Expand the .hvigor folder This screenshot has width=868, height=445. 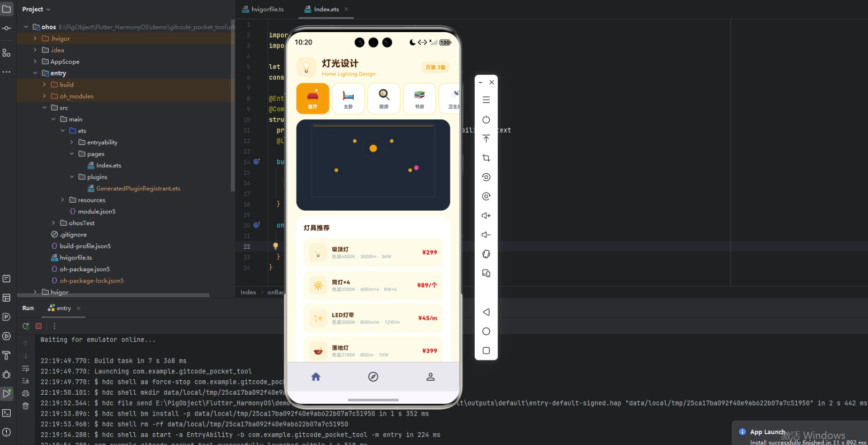point(35,39)
